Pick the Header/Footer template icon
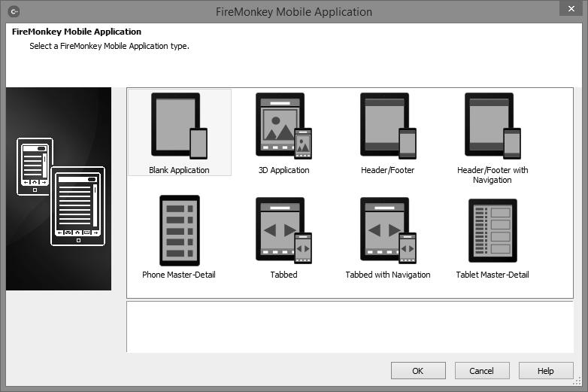This screenshot has width=588, height=392. 388,126
